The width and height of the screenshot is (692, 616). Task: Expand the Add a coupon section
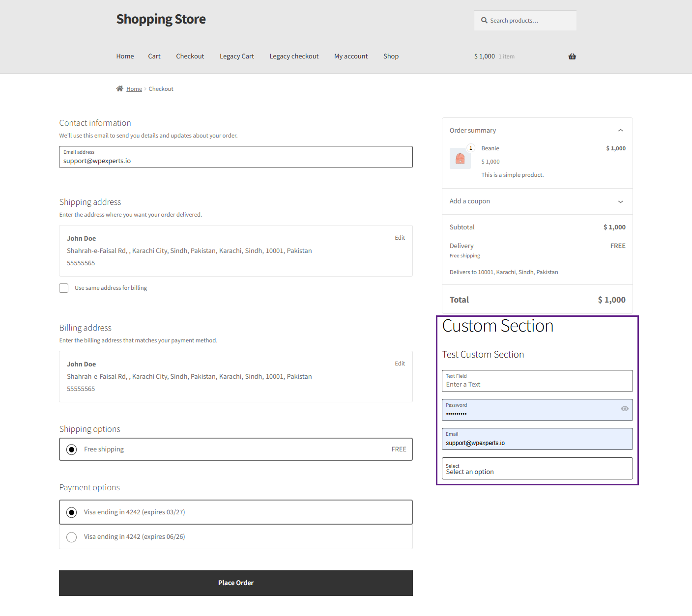pyautogui.click(x=620, y=201)
